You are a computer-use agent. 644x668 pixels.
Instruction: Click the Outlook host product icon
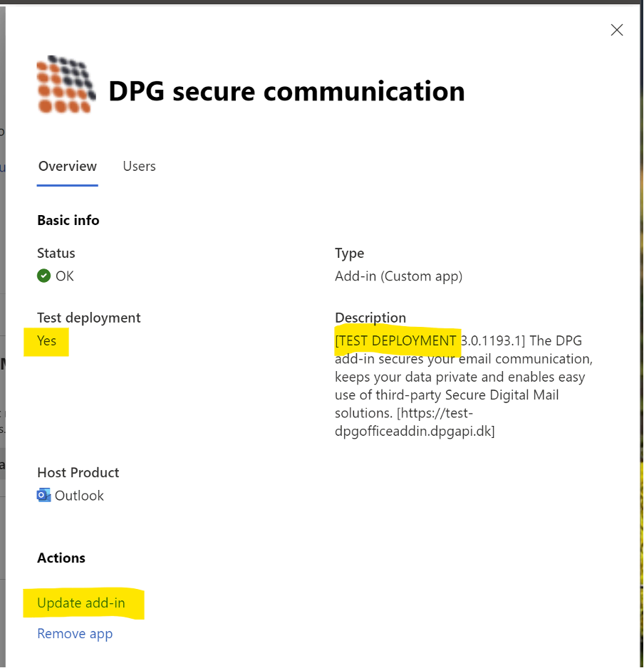[44, 496]
